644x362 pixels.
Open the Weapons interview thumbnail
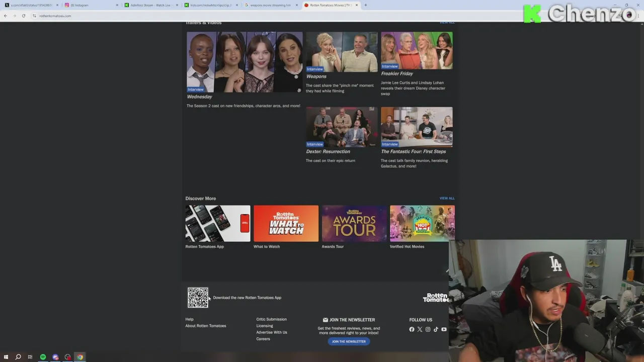coord(342,52)
